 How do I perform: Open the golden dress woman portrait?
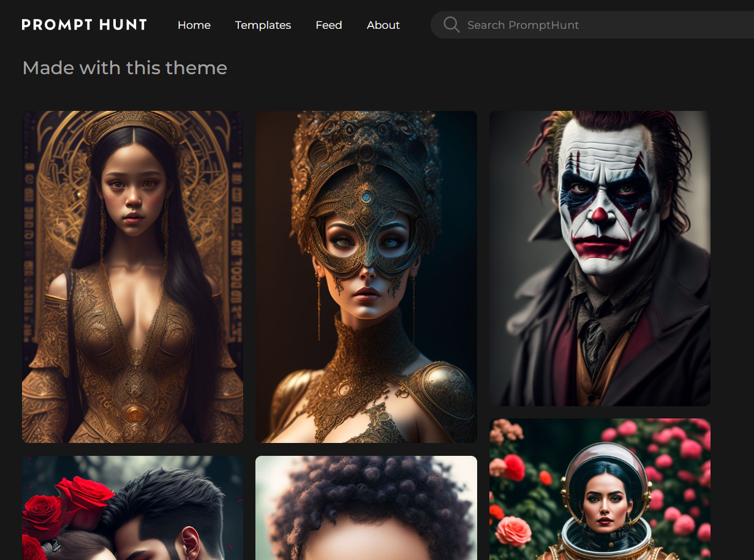[x=132, y=277]
